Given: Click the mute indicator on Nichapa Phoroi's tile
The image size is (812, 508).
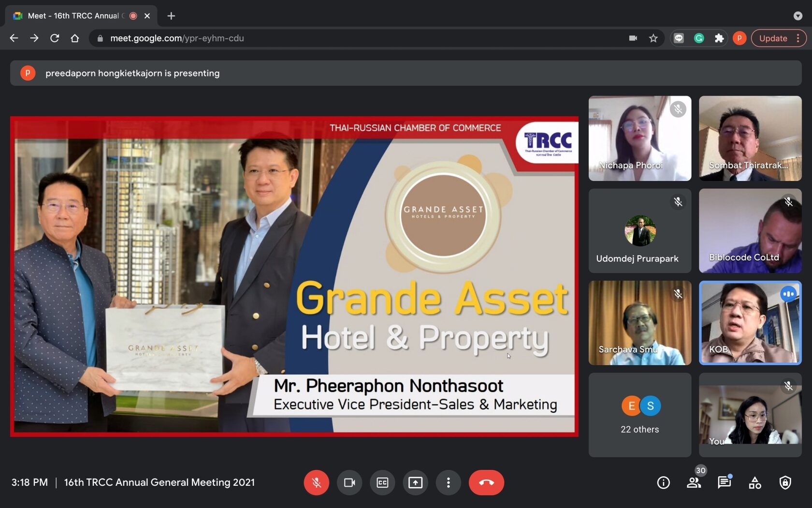Looking at the screenshot, I should tap(678, 109).
